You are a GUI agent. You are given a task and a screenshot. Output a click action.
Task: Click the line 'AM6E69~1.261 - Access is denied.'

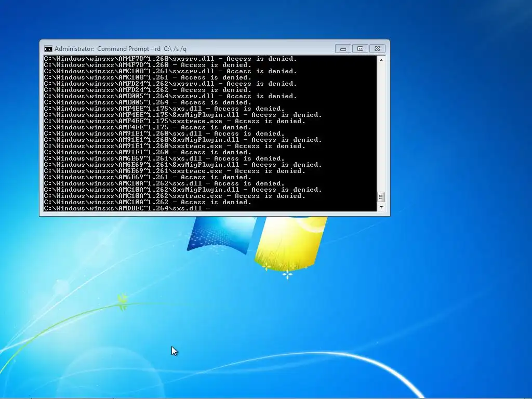click(x=148, y=177)
